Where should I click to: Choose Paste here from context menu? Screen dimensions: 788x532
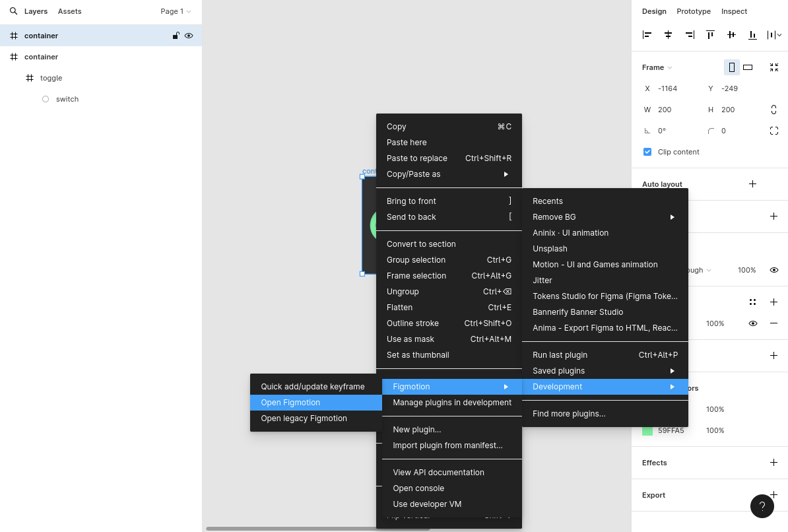pyautogui.click(x=449, y=143)
